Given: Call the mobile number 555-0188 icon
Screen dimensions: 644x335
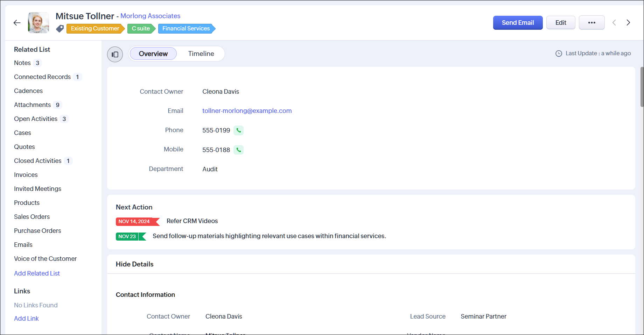Looking at the screenshot, I should (x=238, y=150).
